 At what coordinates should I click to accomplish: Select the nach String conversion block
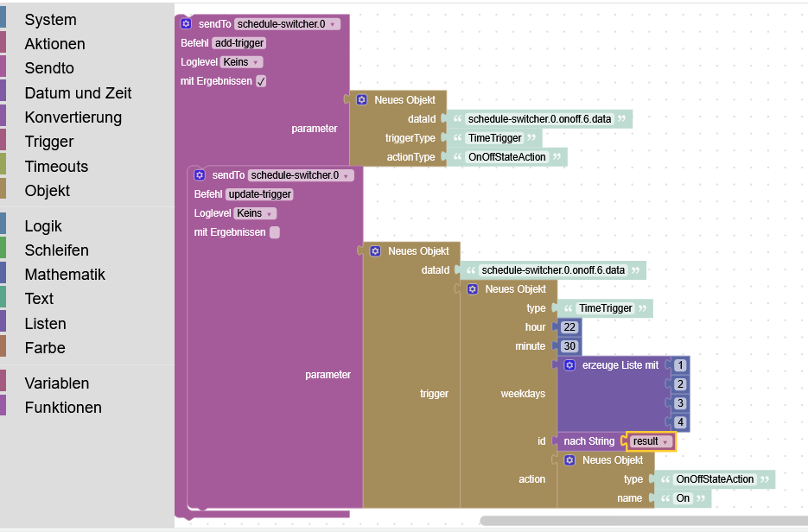click(x=589, y=441)
